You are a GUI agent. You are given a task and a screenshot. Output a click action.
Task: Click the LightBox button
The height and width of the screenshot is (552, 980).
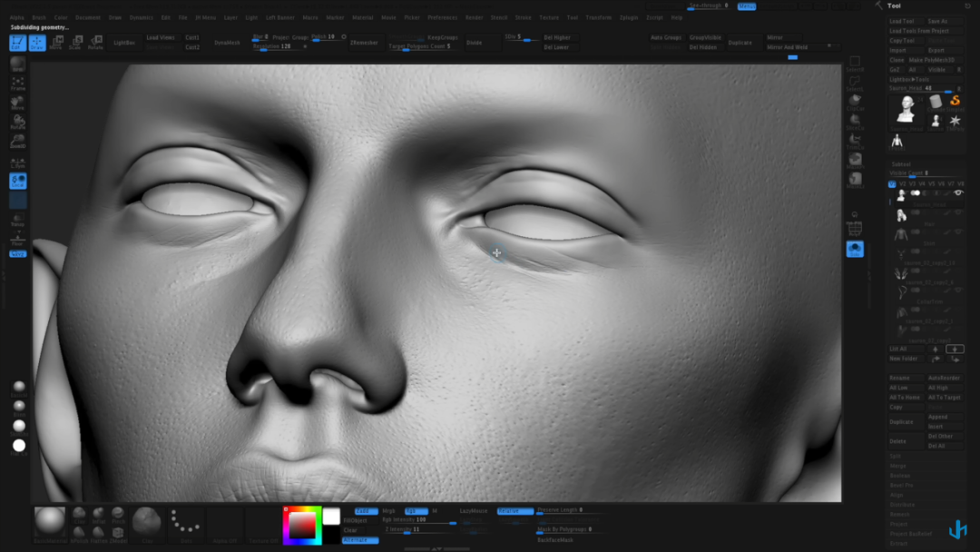124,43
